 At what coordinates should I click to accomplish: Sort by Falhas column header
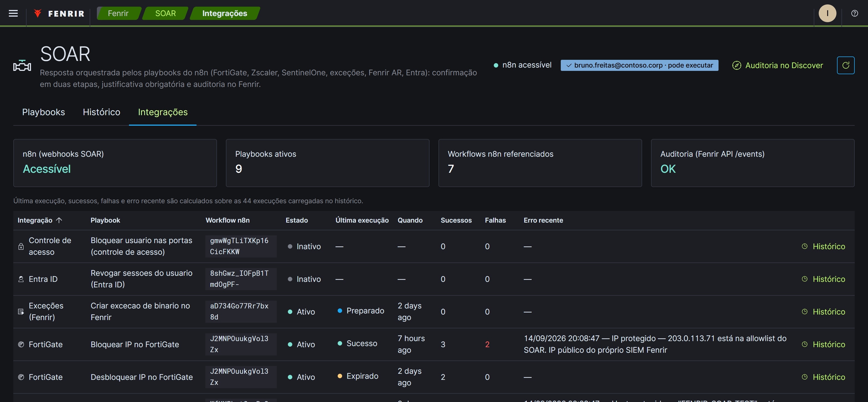pos(495,220)
